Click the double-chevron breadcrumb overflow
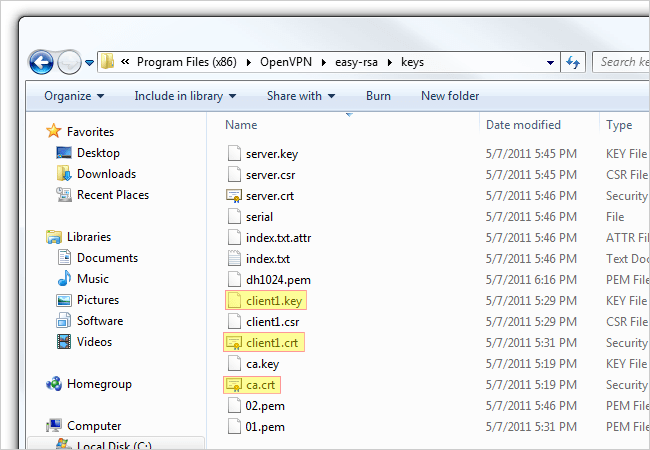The image size is (650, 450). point(125,62)
